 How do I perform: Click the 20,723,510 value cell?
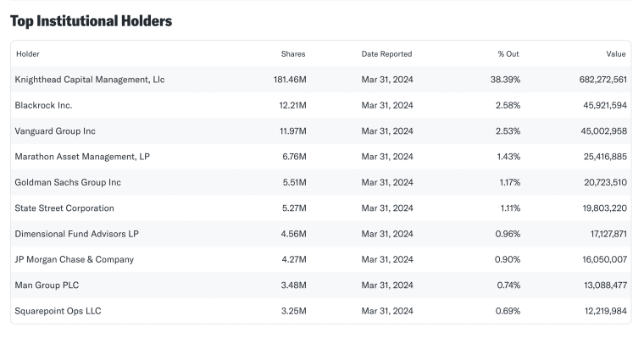click(605, 182)
